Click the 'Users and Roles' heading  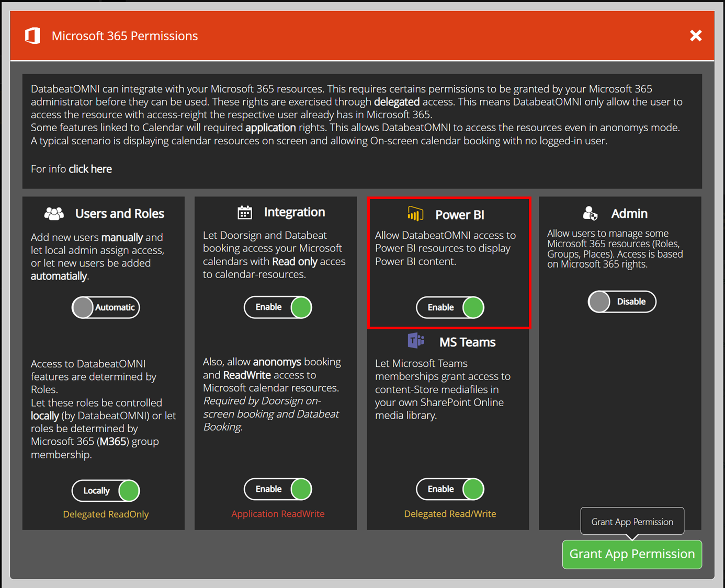pos(120,213)
